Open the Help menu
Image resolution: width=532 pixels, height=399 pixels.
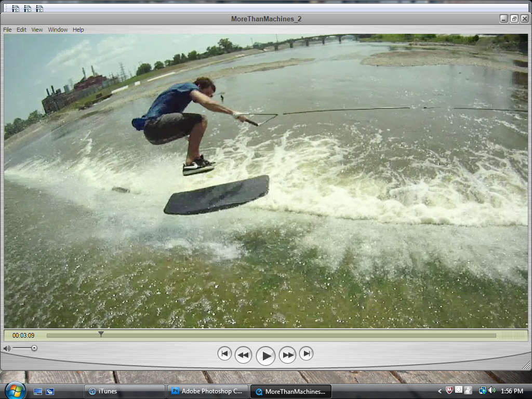tap(78, 30)
